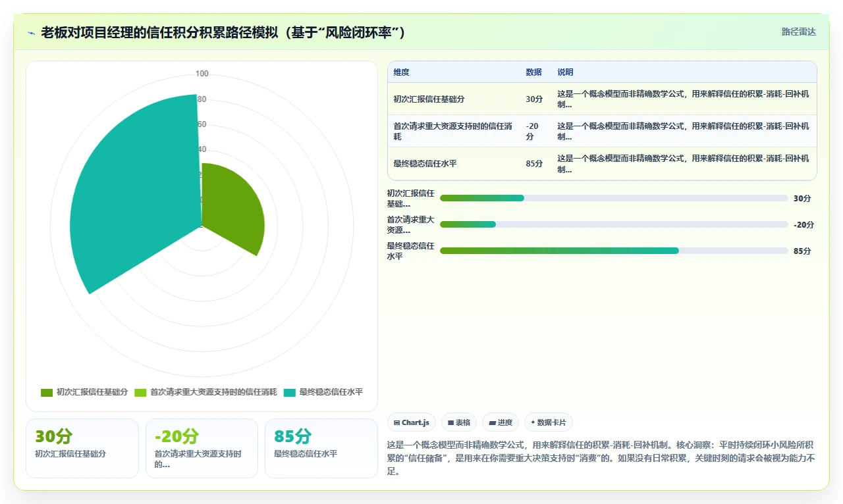Click the Chart.js tag icon
This screenshot has width=843, height=504.
pyautogui.click(x=396, y=422)
